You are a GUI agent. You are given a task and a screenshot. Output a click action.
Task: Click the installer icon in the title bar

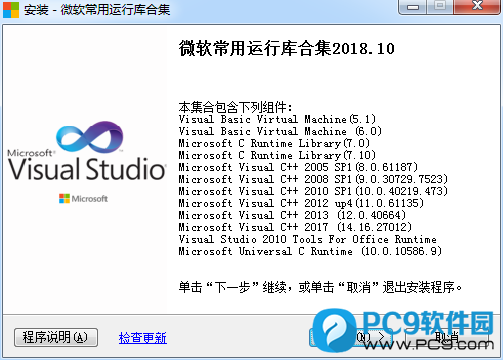point(11,10)
